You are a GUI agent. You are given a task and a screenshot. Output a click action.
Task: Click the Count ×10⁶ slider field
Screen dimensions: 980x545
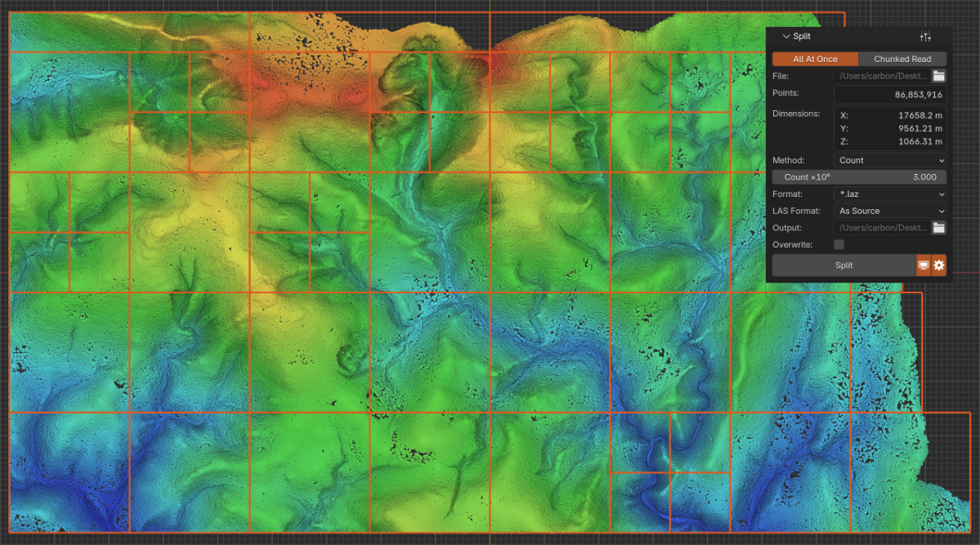[x=859, y=177]
